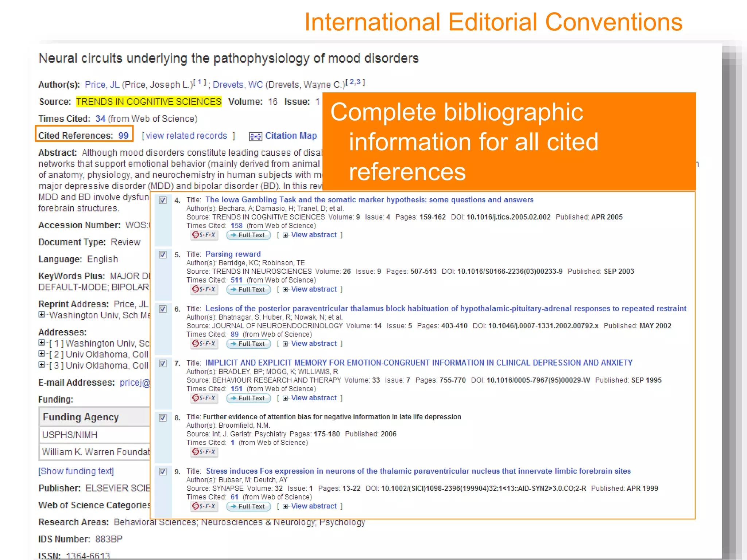Open Full Text for Parsing reward

coord(248,289)
